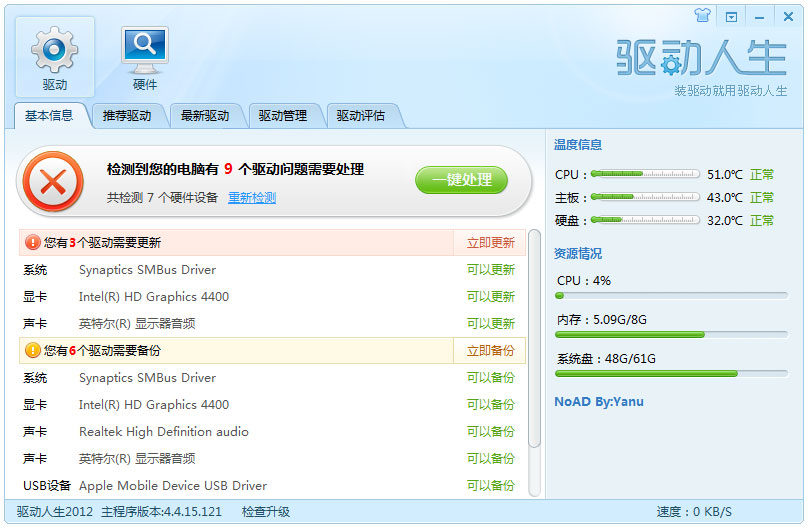The width and height of the screenshot is (809, 528).
Task: Click the skin shirt icon in title bar
Action: point(702,15)
